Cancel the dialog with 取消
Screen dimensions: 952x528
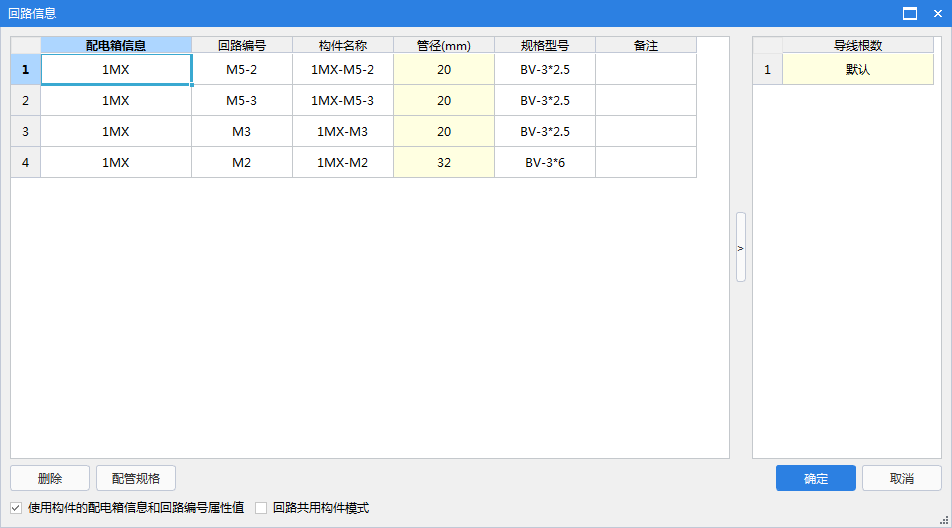coord(901,478)
